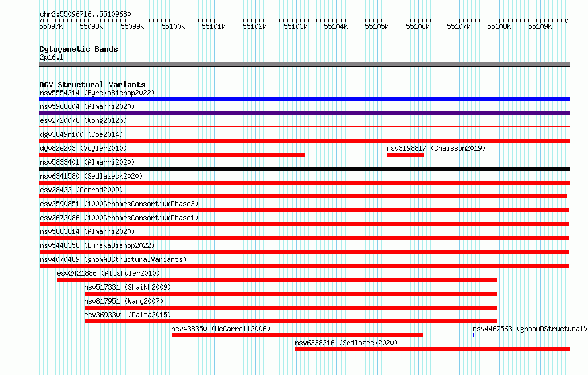Open nsv5883814 (Almarri2020) label
The height and width of the screenshot is (375, 588).
click(87, 231)
